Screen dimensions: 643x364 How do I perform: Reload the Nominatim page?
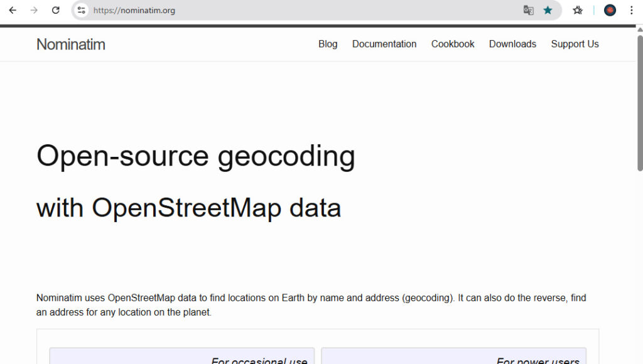pyautogui.click(x=55, y=10)
